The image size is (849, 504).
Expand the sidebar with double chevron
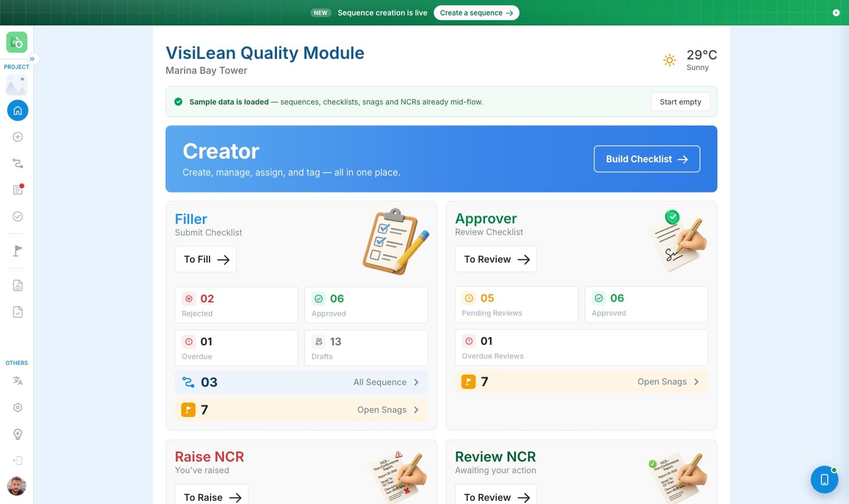click(32, 59)
